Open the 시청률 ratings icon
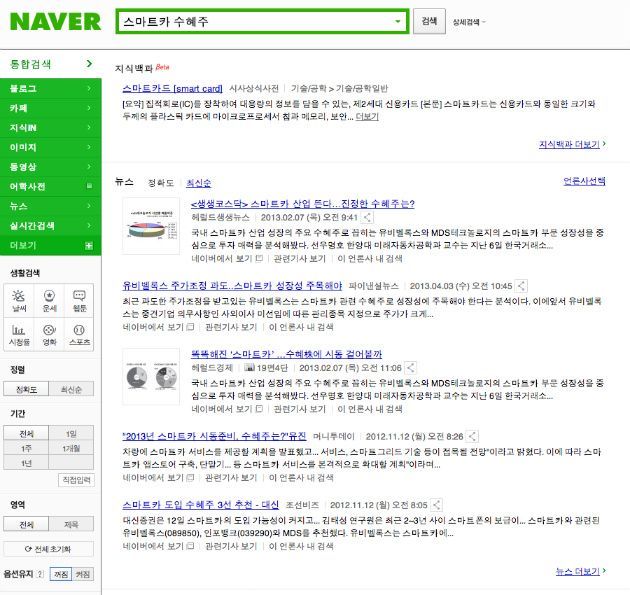Image resolution: width=630 pixels, height=595 pixels. pyautogui.click(x=19, y=335)
